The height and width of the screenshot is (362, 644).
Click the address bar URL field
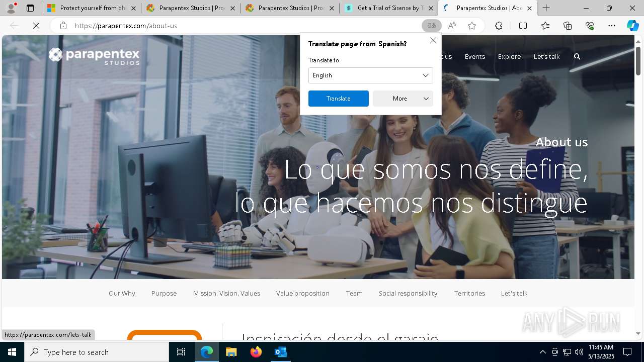[x=247, y=26]
